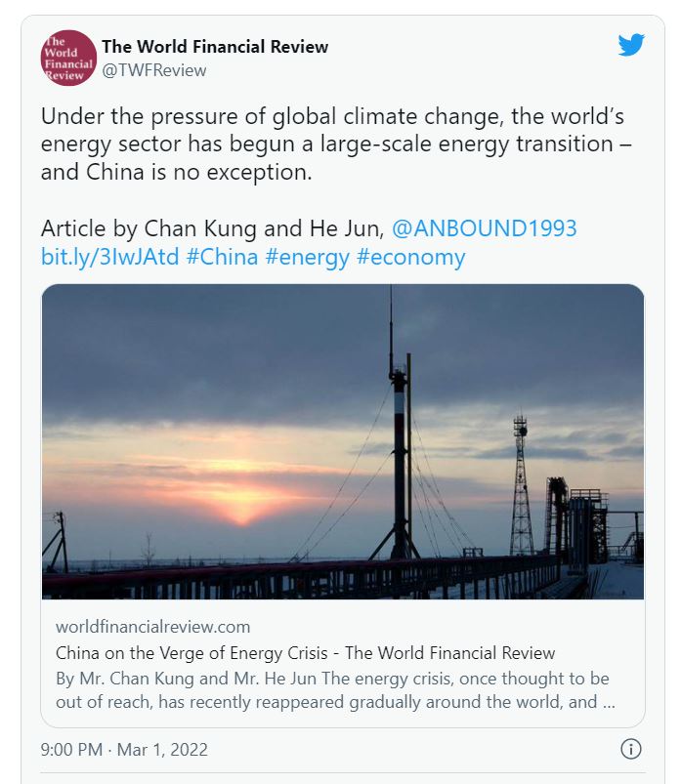Viewport: 681px width, 784px height.
Task: Click the lattice tower in the photo
Action: 521,485
